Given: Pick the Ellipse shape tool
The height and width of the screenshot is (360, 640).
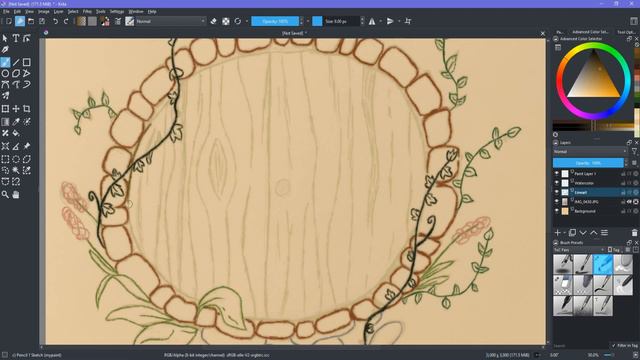Looking at the screenshot, I should click(5, 73).
